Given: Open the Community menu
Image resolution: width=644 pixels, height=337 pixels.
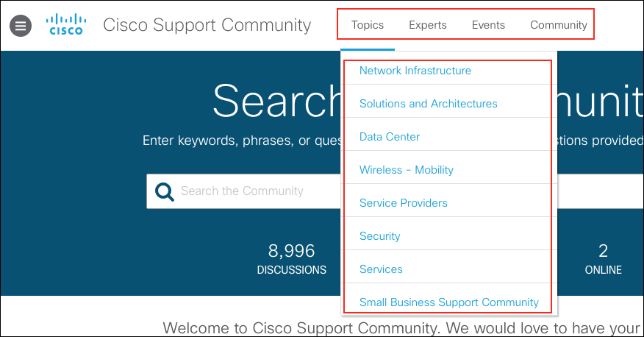Looking at the screenshot, I should pos(559,25).
